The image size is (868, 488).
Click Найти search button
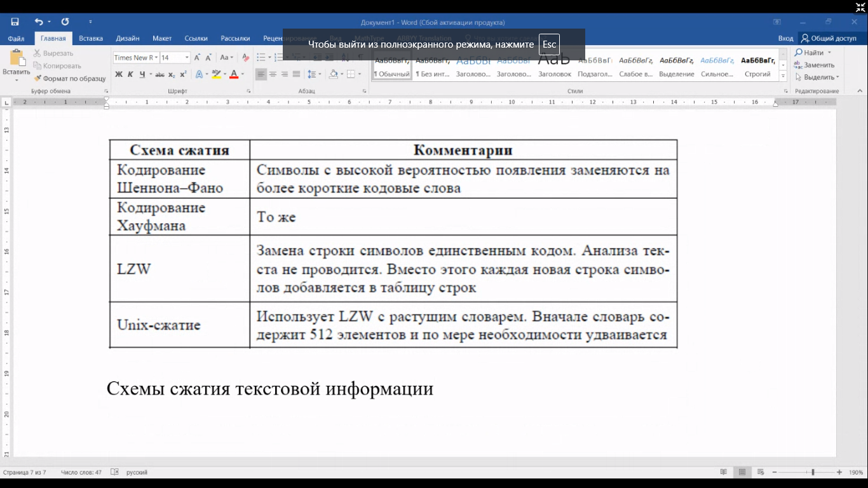(809, 53)
